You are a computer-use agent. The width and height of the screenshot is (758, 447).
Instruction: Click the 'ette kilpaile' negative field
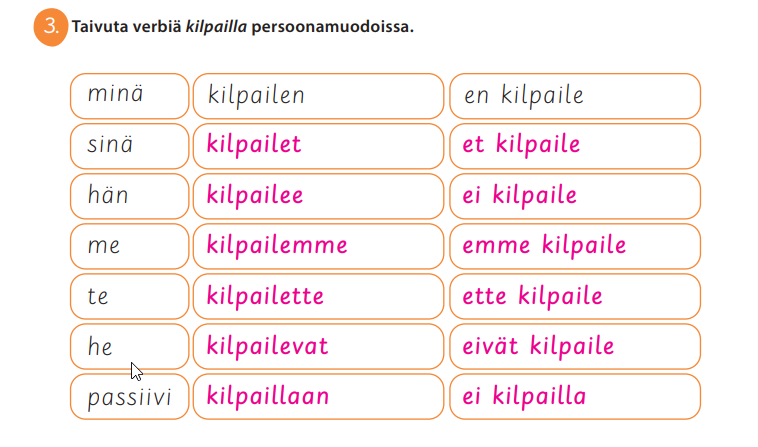[x=574, y=297]
